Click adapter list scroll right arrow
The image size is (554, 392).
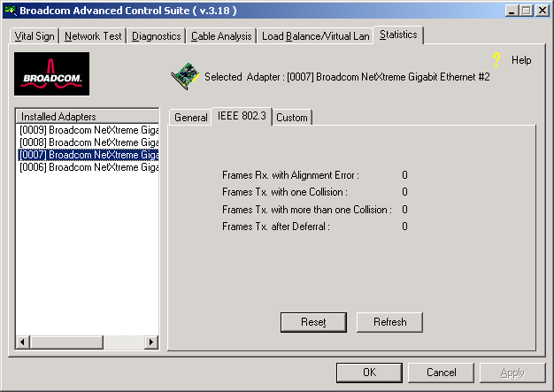(151, 342)
